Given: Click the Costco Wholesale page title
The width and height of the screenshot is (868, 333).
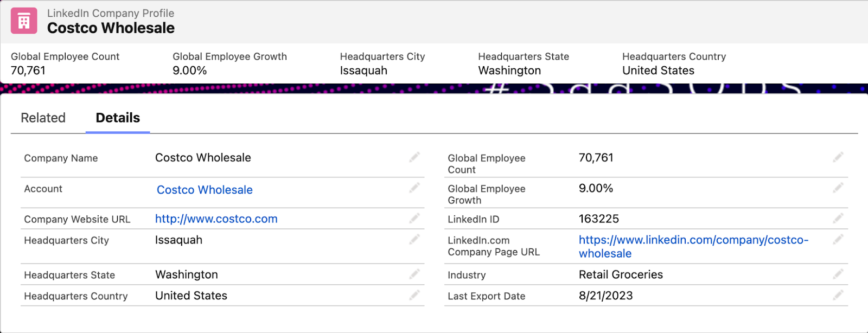Looking at the screenshot, I should (x=111, y=28).
